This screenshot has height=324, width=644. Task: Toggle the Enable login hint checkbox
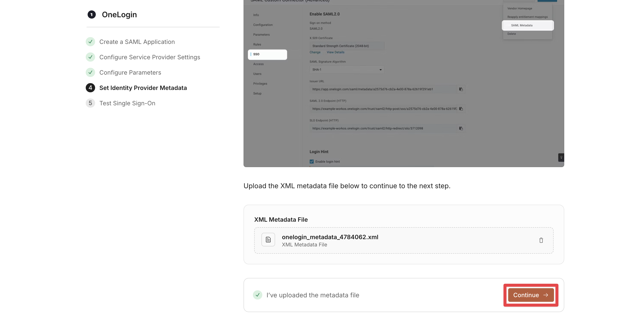pyautogui.click(x=312, y=162)
